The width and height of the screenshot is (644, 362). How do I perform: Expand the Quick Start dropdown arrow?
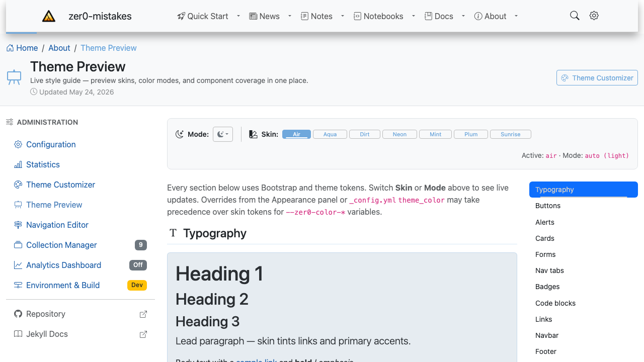tap(238, 16)
